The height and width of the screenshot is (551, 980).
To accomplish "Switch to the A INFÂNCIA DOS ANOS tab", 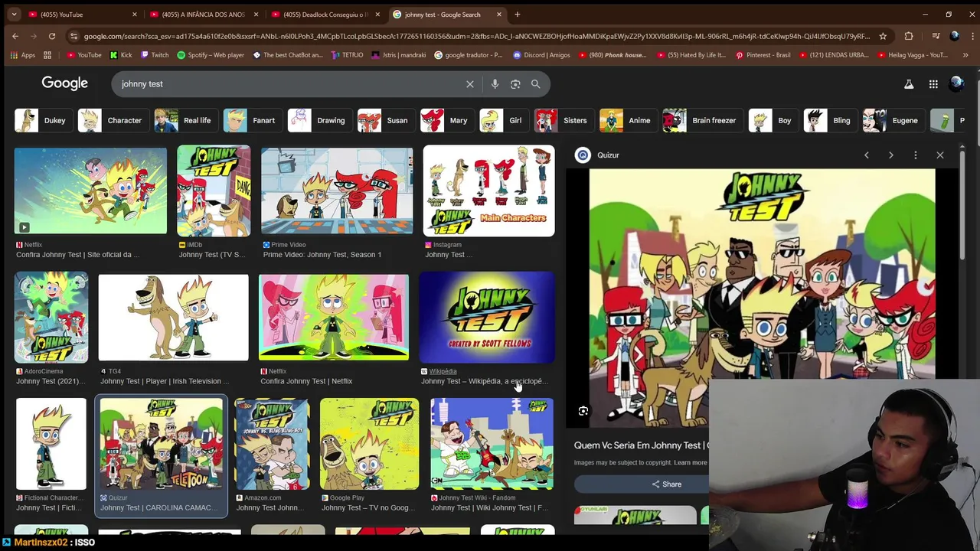I will coord(203,15).
